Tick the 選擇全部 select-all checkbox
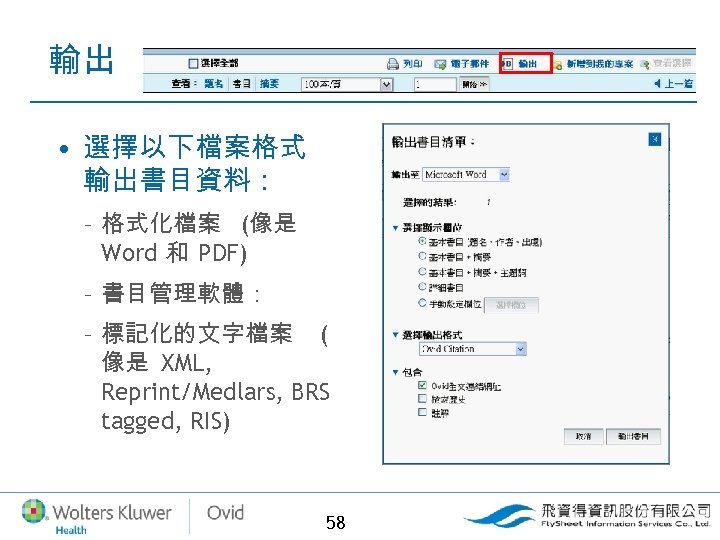 click(x=193, y=63)
